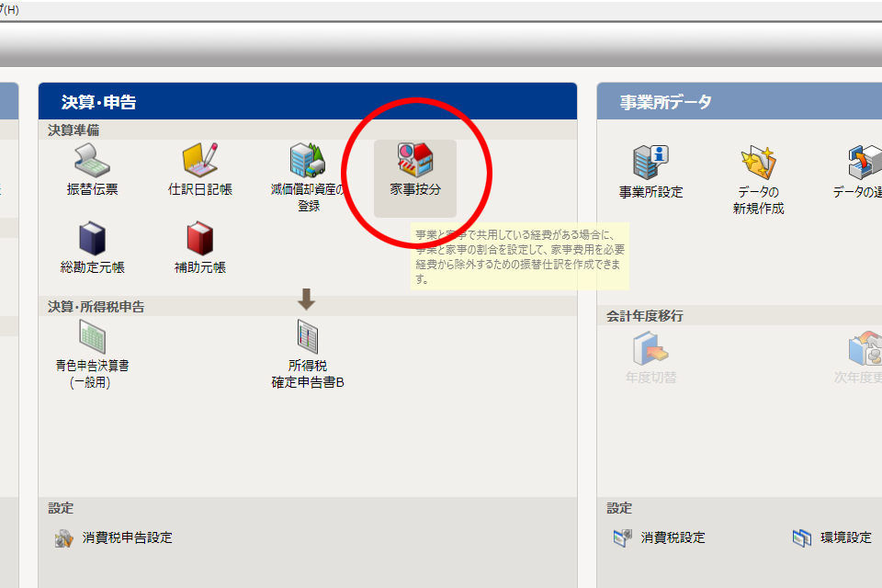Open the 仕訳日記帳 journal icon

tap(200, 160)
